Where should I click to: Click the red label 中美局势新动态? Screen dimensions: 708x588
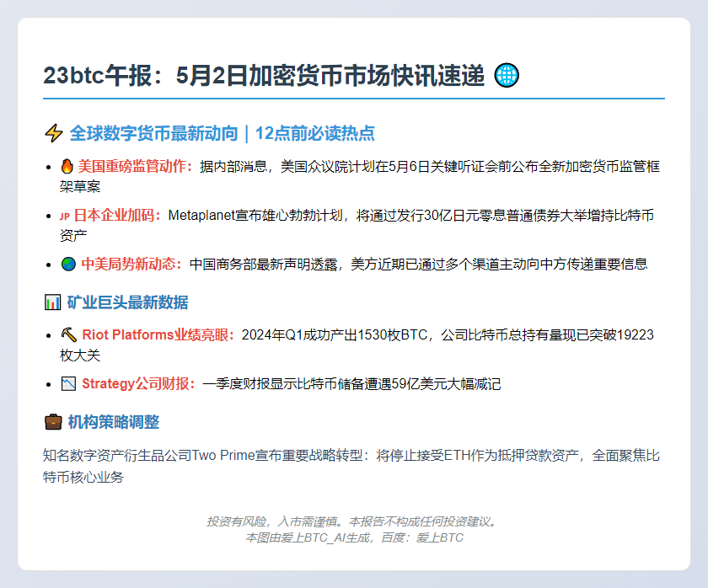[x=131, y=264]
